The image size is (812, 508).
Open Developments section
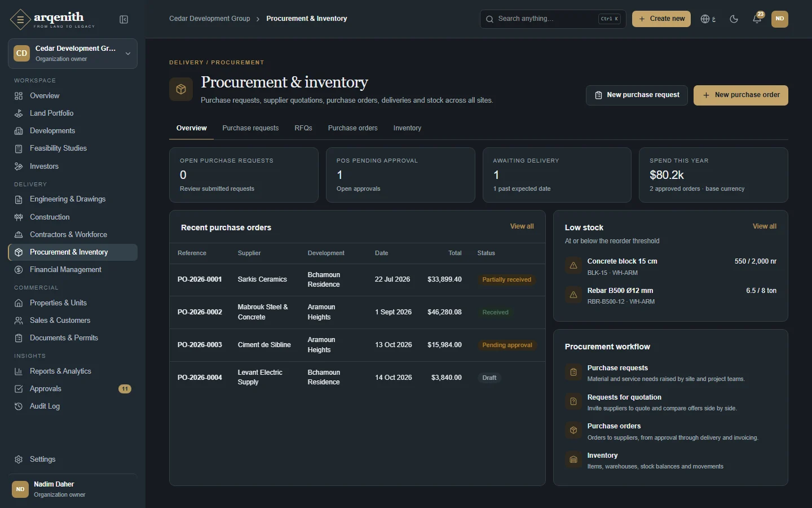tap(73, 131)
